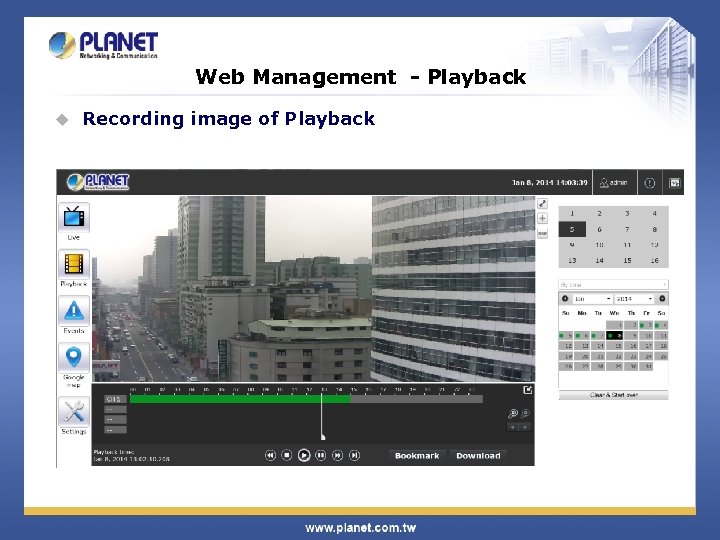The height and width of the screenshot is (540, 720).
Task: Go to next month in calendar
Action: click(x=662, y=298)
